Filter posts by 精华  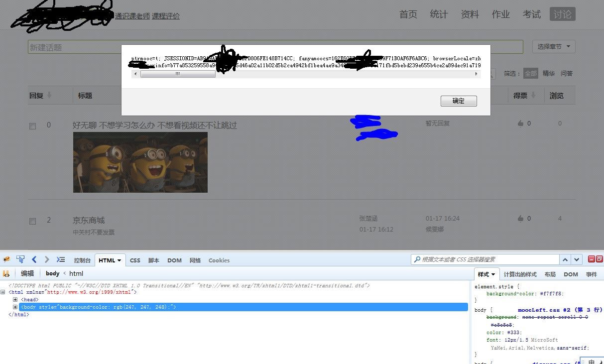pyautogui.click(x=549, y=73)
